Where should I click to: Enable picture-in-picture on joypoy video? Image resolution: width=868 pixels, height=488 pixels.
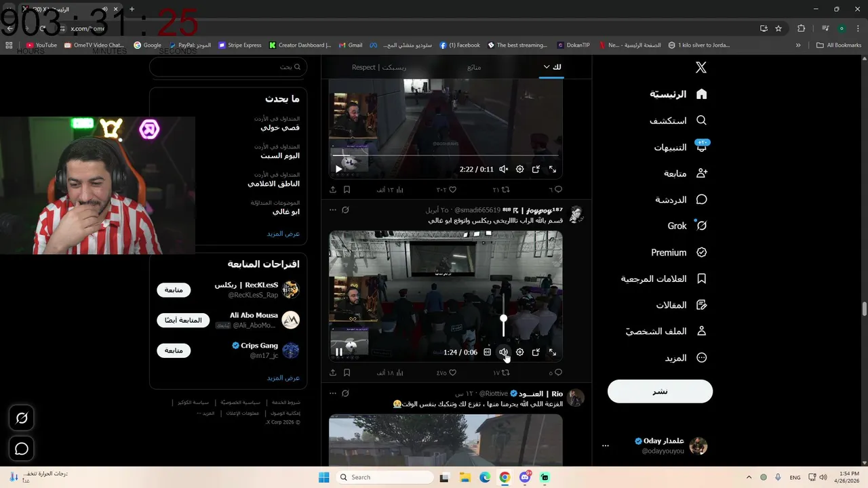tap(536, 352)
